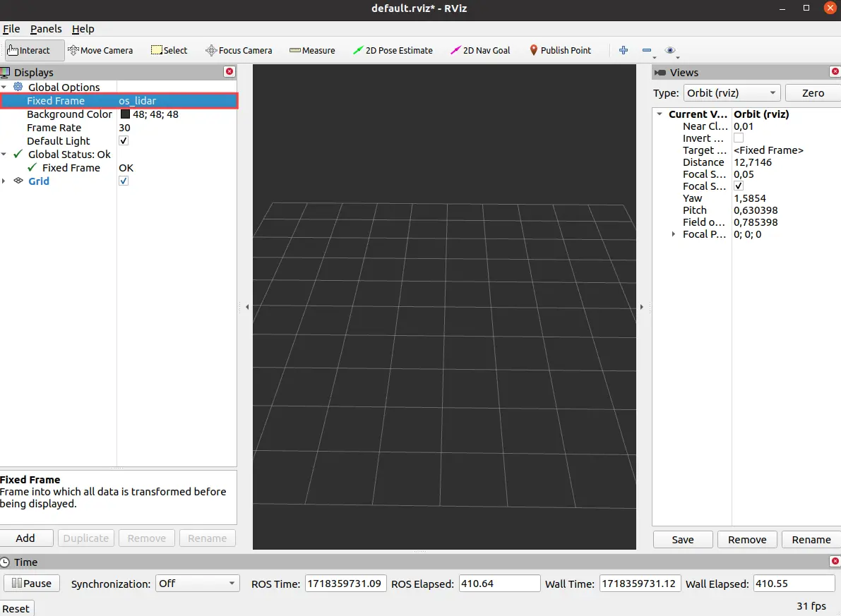Click the Publish Point tool

point(560,50)
